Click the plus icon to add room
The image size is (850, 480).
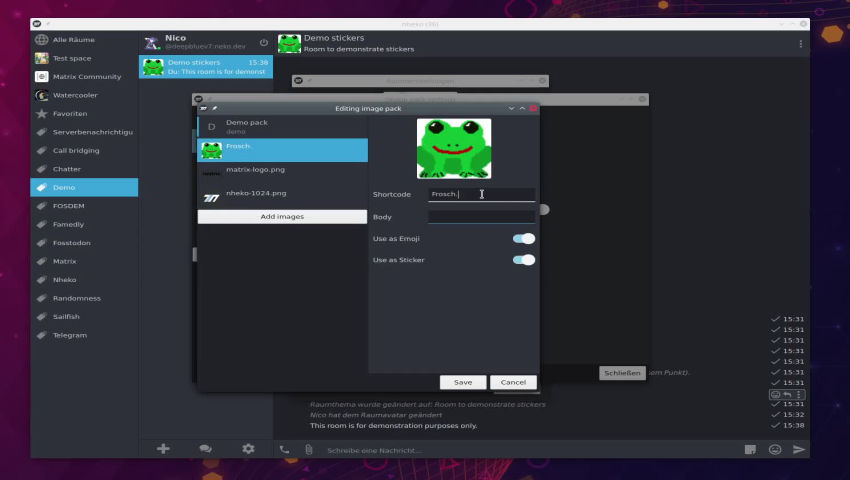tap(163, 449)
